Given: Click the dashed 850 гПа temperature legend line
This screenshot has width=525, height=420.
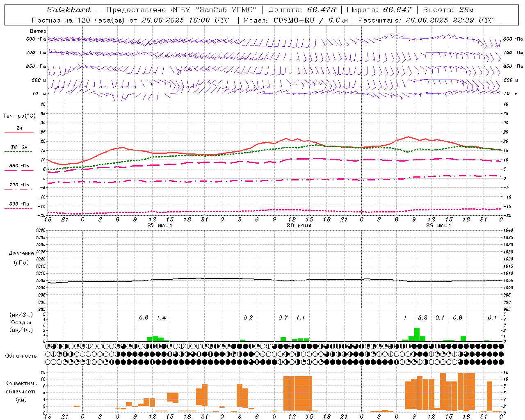Looking at the screenshot, I should [x=19, y=170].
